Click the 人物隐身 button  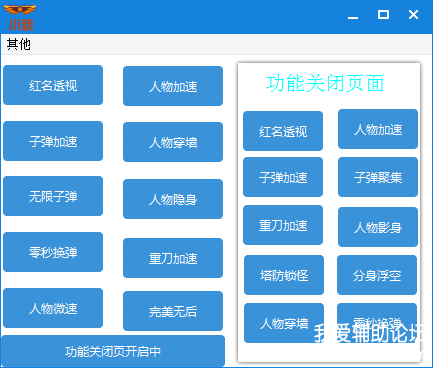(x=173, y=199)
